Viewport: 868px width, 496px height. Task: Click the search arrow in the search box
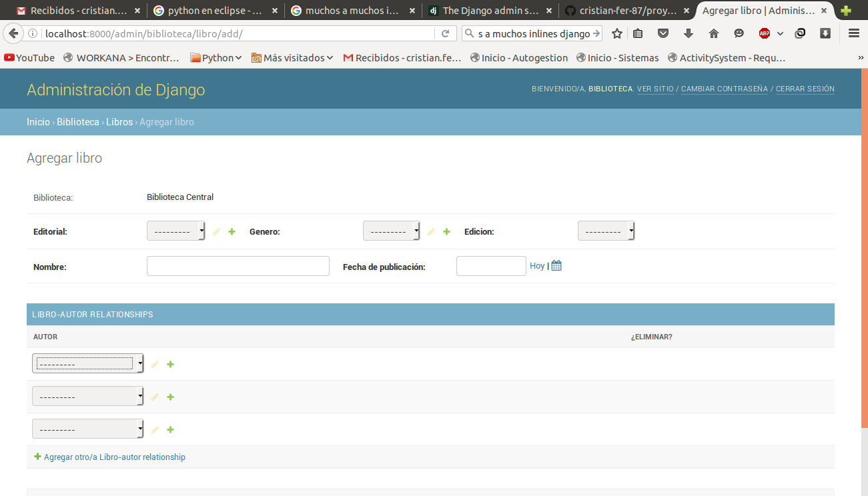(x=596, y=33)
